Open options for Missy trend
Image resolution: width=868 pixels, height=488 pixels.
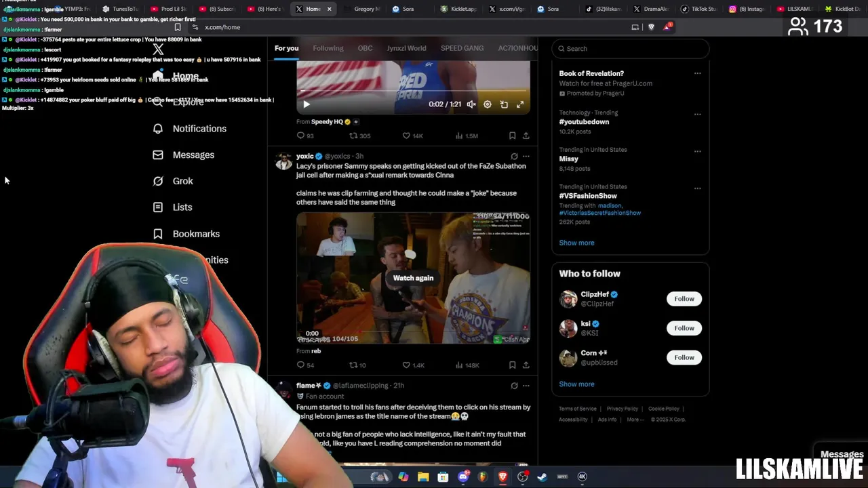click(x=697, y=151)
